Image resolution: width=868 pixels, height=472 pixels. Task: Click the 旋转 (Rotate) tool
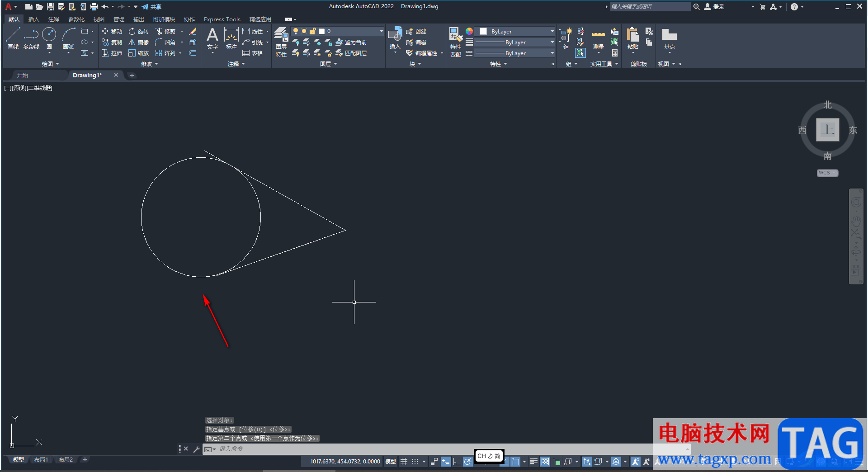138,31
